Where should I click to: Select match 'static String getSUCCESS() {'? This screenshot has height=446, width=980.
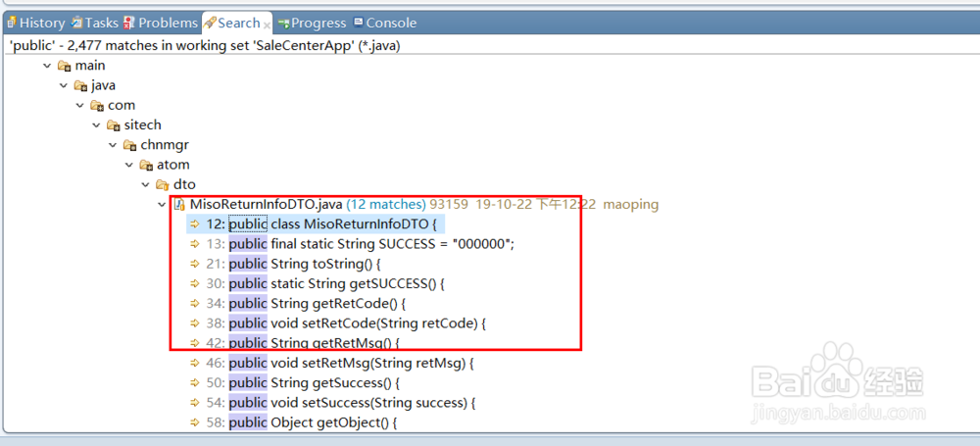358,283
